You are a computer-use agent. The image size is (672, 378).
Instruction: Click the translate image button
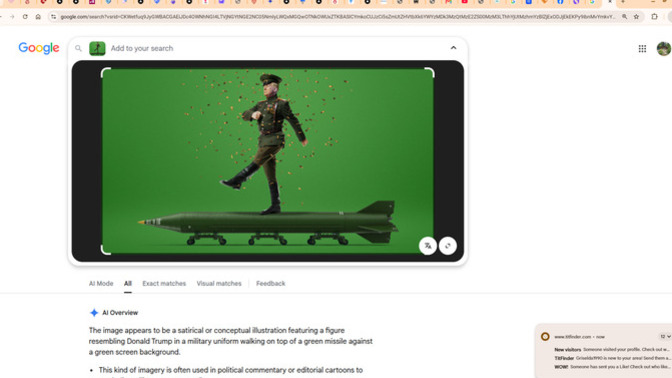click(428, 246)
